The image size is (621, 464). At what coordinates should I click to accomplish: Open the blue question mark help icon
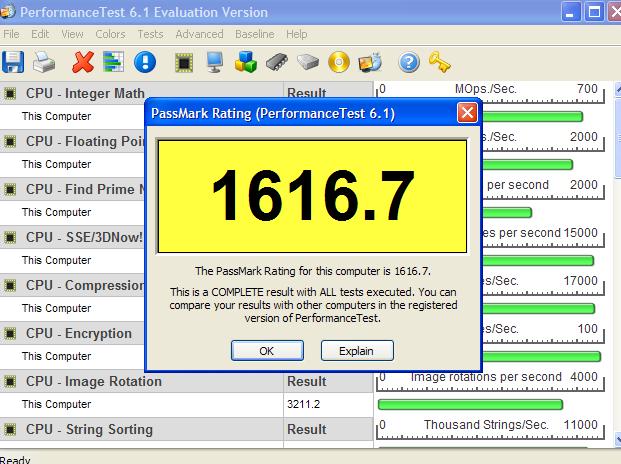coord(409,62)
